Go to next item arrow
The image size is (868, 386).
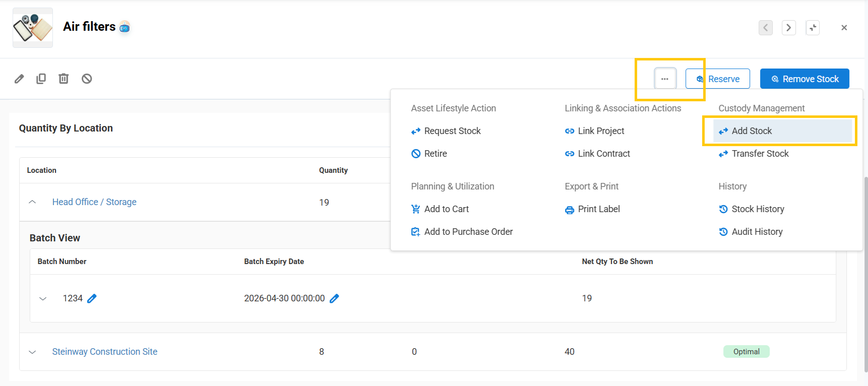pyautogui.click(x=789, y=28)
